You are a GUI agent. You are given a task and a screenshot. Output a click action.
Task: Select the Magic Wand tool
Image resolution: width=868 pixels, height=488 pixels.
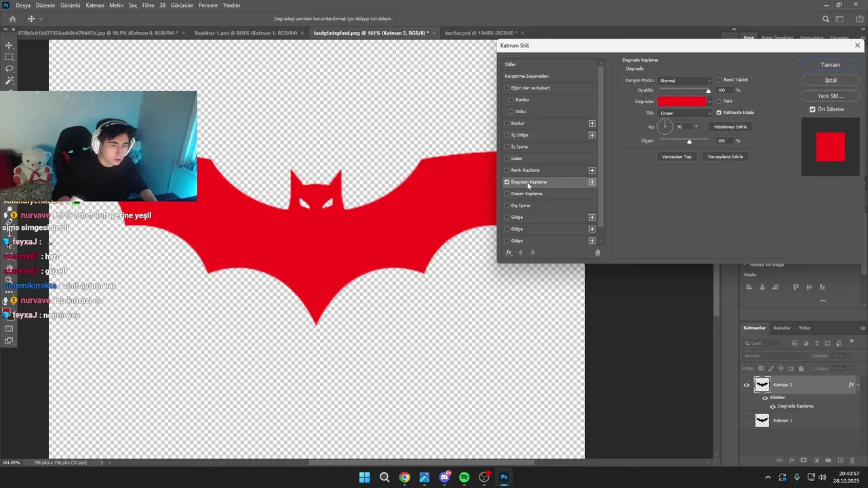coord(9,80)
